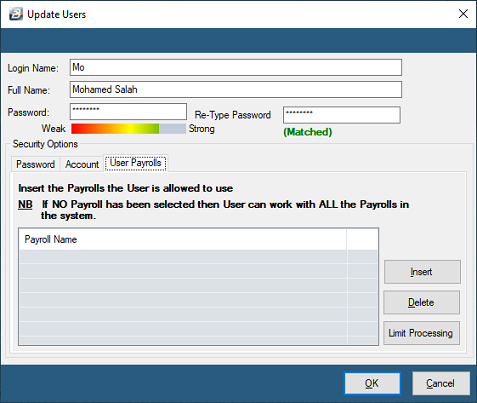Confirm changes with the OK button
The image size is (477, 403).
[x=372, y=383]
